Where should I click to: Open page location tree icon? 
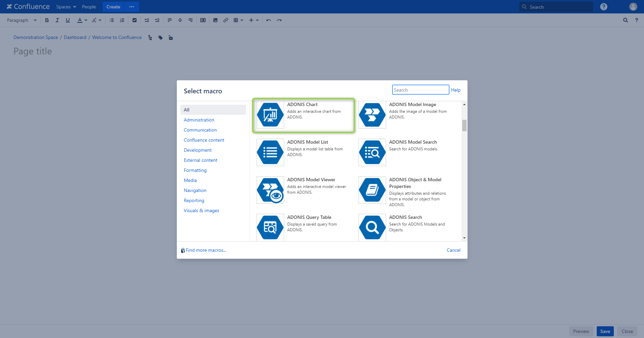tap(150, 38)
